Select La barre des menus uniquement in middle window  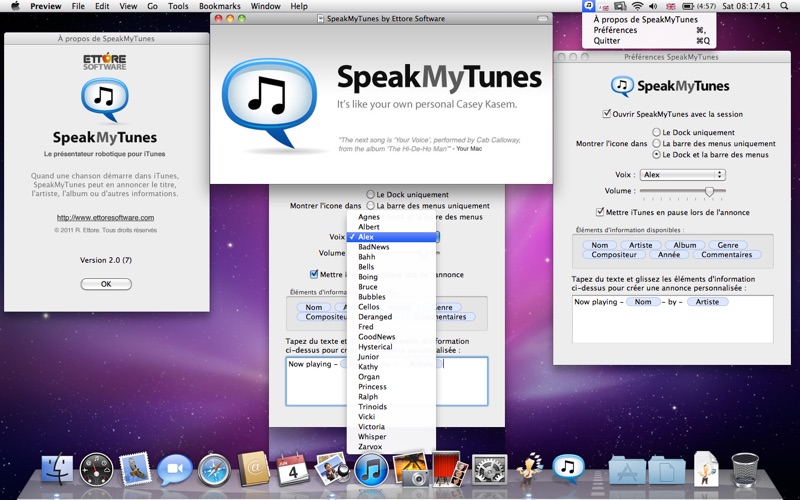(x=370, y=206)
